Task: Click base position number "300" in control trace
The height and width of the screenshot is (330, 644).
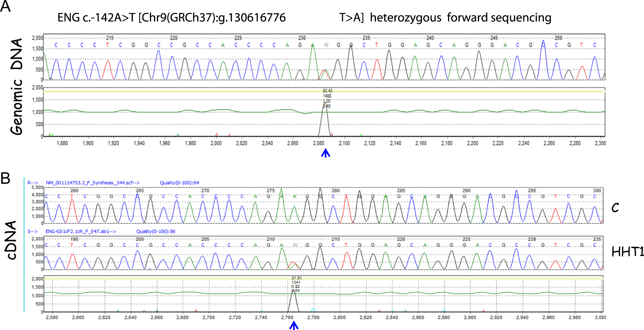Action: click(597, 191)
